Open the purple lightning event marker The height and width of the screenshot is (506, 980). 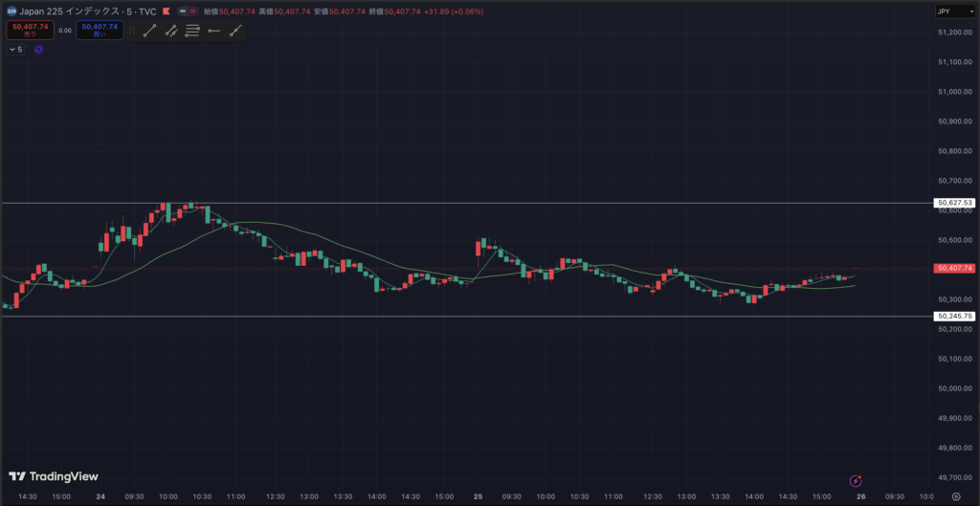[857, 479]
